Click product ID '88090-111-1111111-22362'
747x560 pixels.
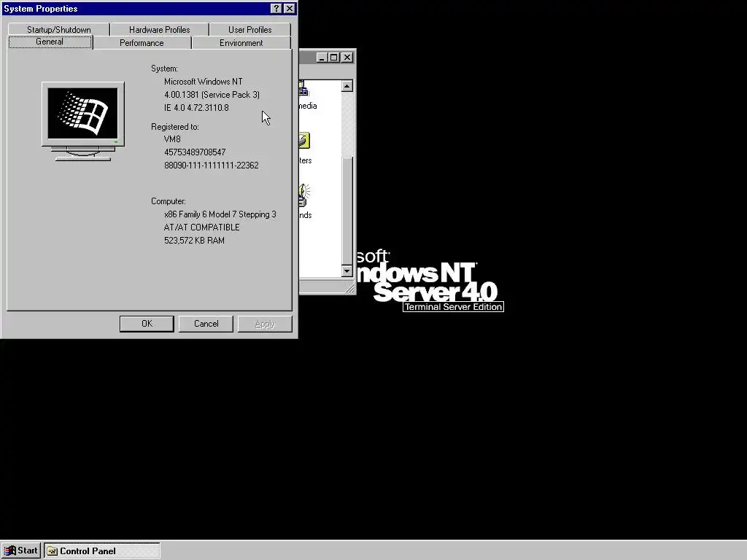pos(212,166)
